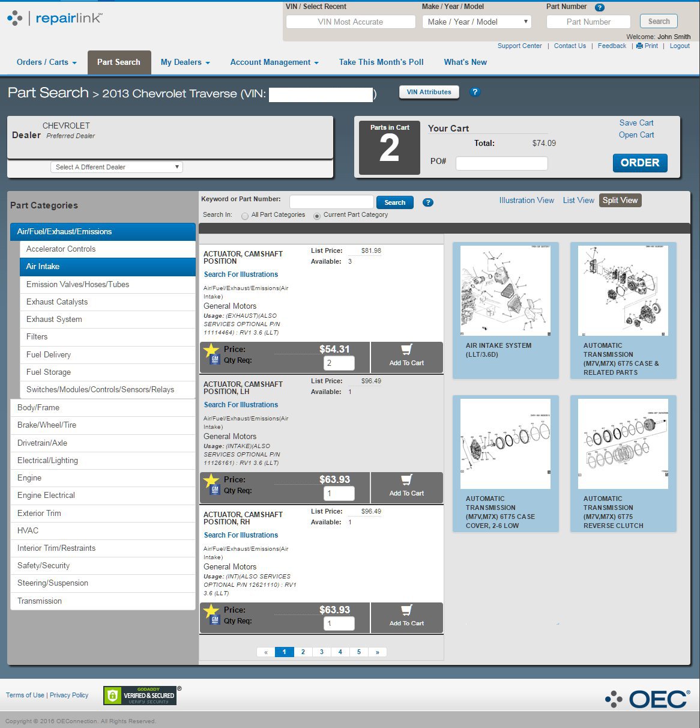Screen dimensions: 700x728
Task: Click star GM badge on $54.31 part
Action: tap(212, 354)
